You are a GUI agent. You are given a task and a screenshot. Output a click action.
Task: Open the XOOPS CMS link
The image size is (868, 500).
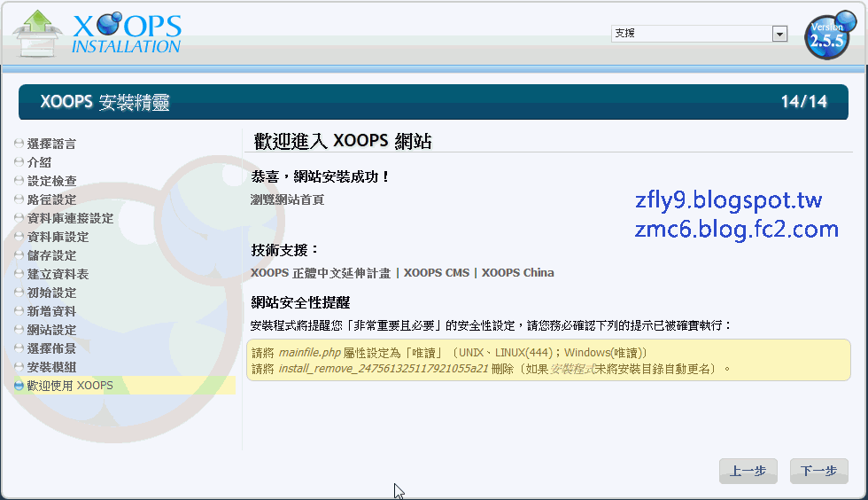click(x=436, y=273)
